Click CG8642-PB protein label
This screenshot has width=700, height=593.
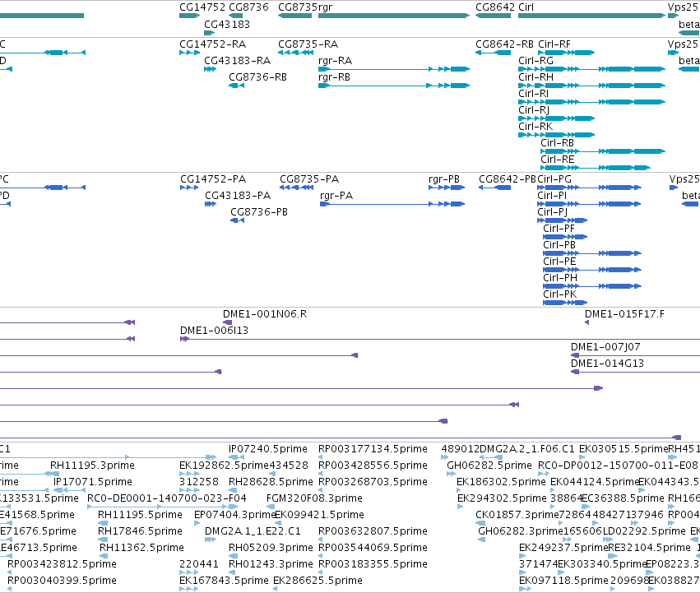pos(508,179)
